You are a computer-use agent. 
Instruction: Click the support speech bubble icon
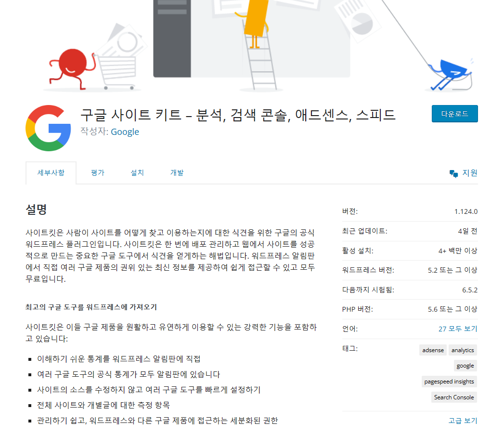[453, 174]
